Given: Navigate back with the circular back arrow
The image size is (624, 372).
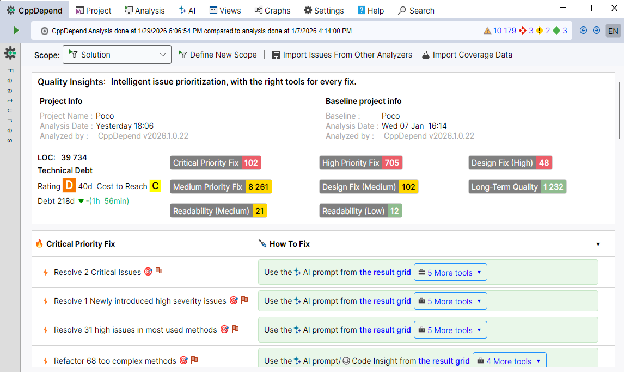Looking at the screenshot, I should pyautogui.click(x=583, y=30).
